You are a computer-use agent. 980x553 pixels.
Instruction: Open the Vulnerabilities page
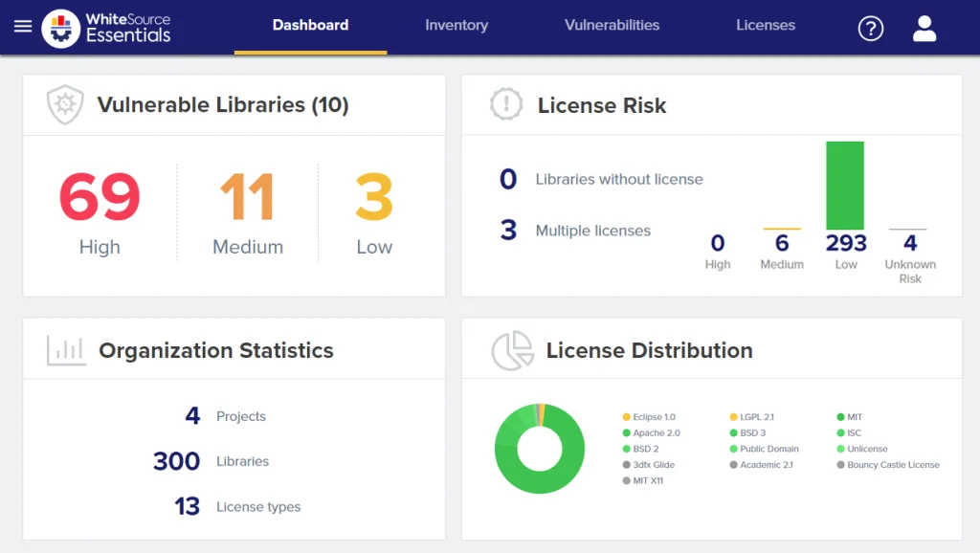tap(612, 26)
